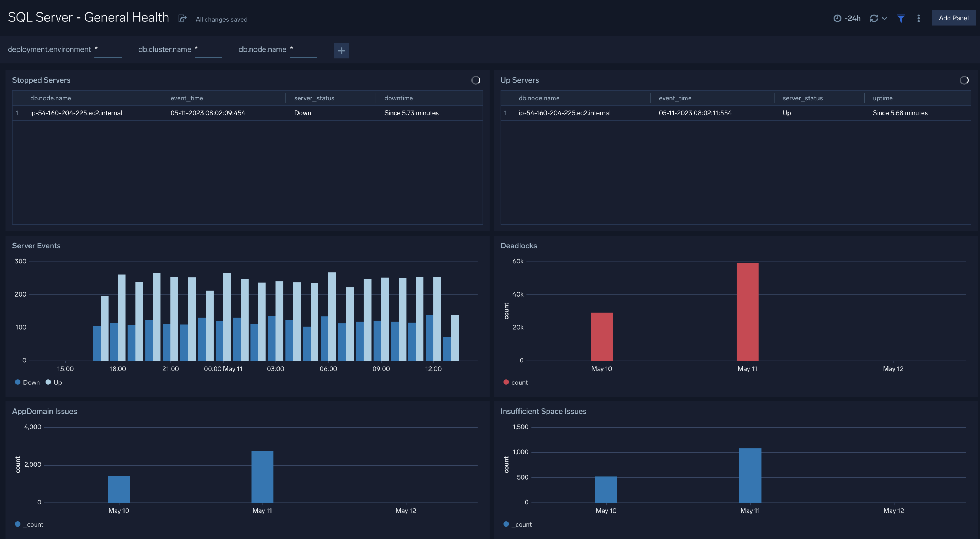Expand the auto-refresh interval dropdown arrow

pos(885,18)
